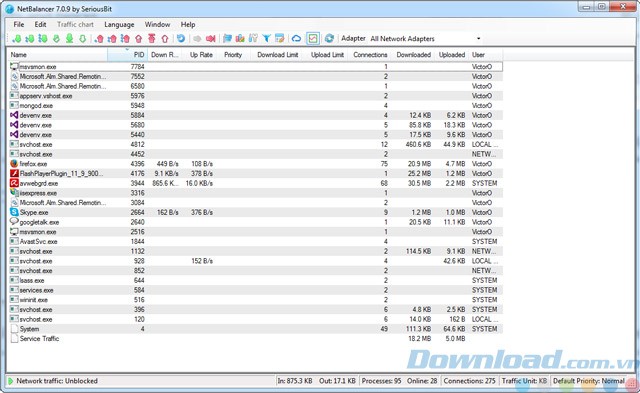
Task: Open the Help menu
Action: click(x=188, y=24)
